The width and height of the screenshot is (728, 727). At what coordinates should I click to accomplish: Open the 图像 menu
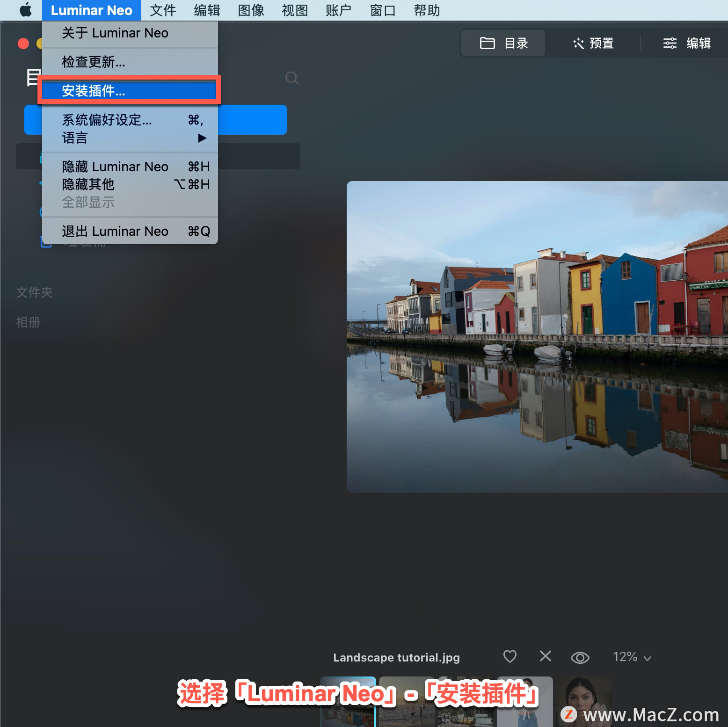(x=251, y=10)
